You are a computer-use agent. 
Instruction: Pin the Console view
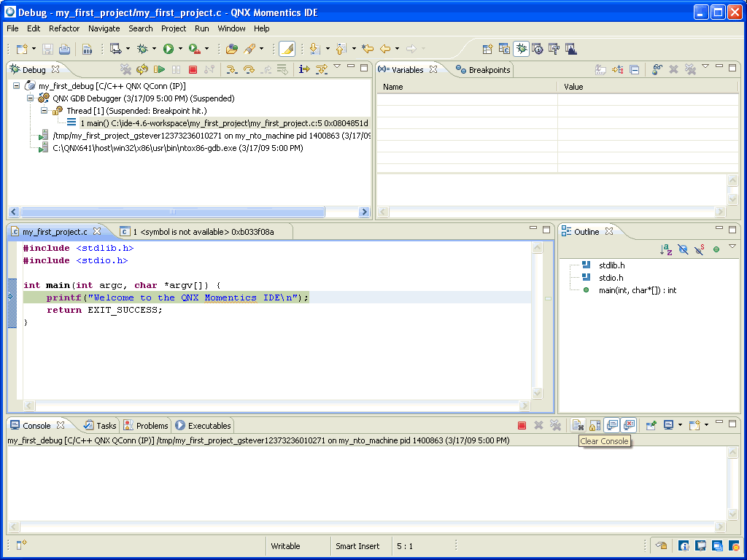651,425
